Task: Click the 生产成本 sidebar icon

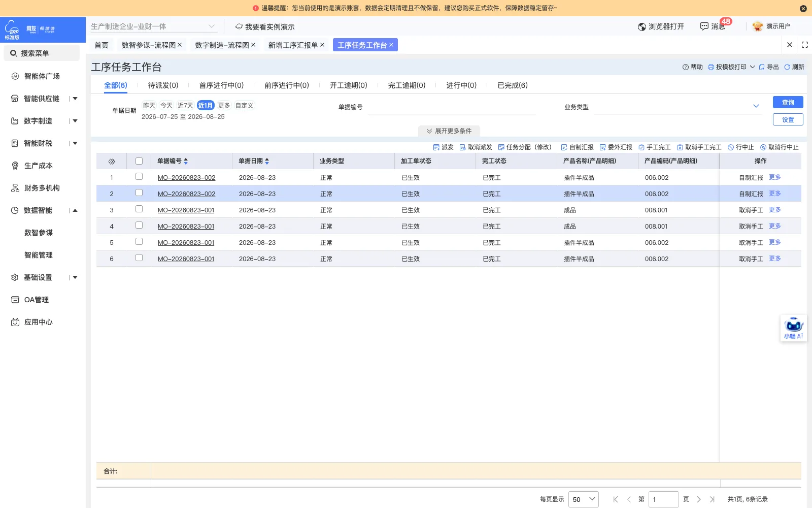Action: pos(15,166)
